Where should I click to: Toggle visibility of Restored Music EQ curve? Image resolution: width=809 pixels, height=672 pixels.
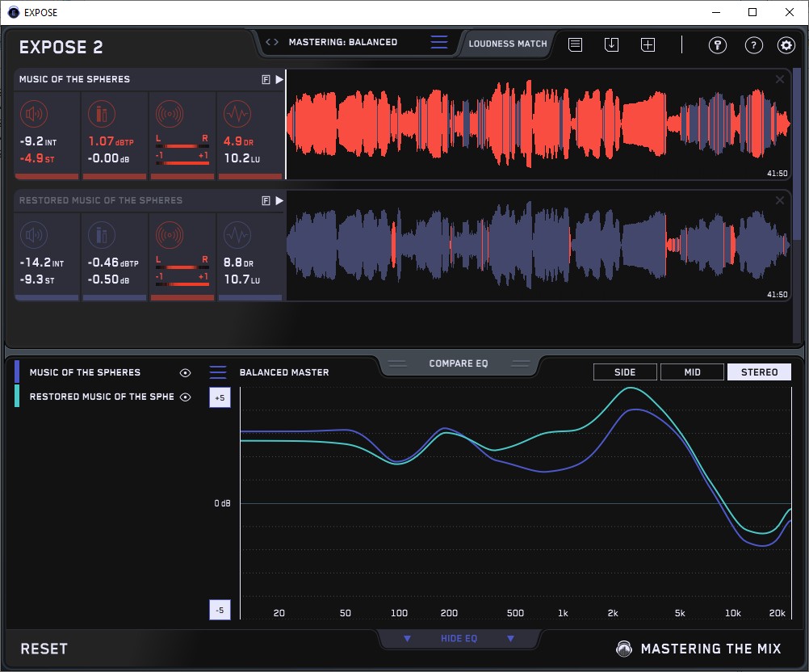click(x=186, y=397)
